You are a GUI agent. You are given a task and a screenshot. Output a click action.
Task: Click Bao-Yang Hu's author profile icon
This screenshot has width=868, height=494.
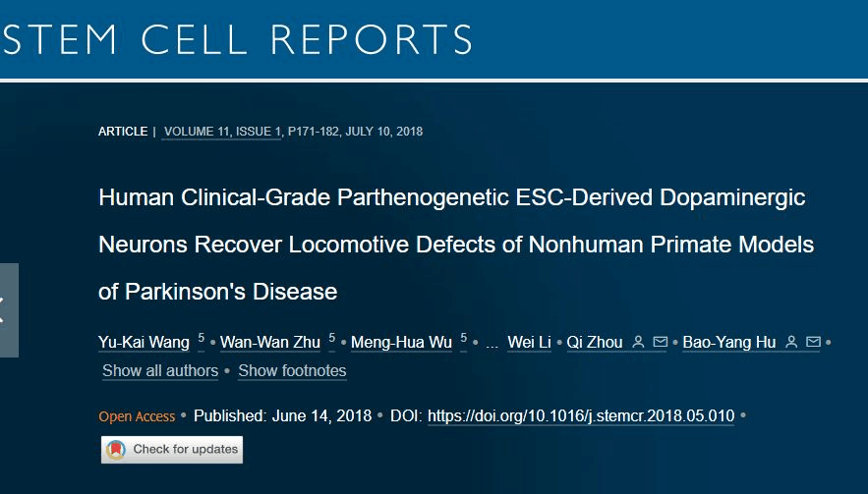(791, 342)
